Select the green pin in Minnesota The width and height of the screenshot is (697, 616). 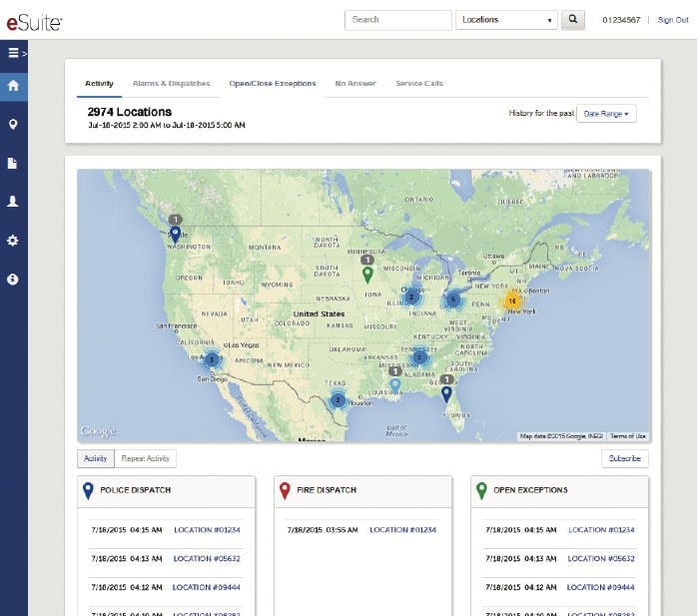pyautogui.click(x=367, y=276)
